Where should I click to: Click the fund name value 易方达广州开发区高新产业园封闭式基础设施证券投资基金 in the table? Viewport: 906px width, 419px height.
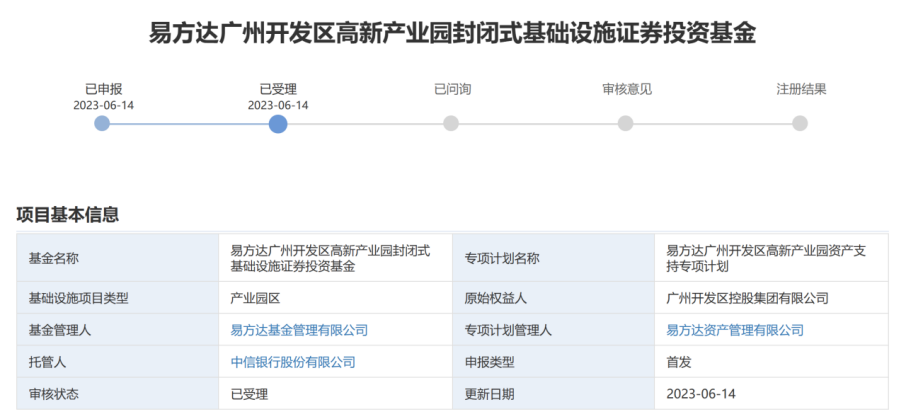[x=331, y=258]
